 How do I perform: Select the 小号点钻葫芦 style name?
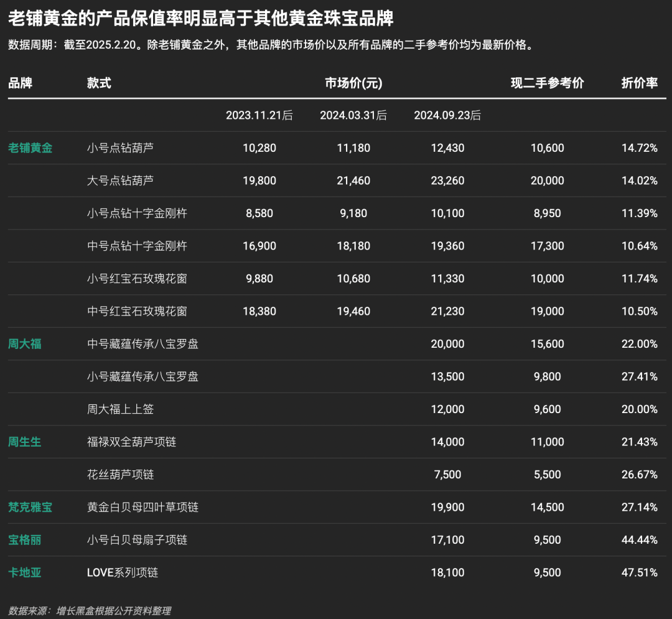120,148
